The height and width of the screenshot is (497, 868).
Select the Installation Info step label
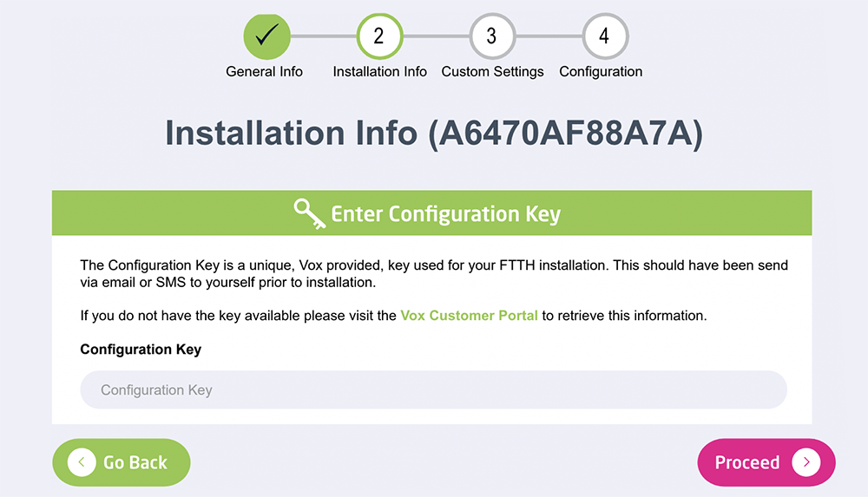(379, 72)
